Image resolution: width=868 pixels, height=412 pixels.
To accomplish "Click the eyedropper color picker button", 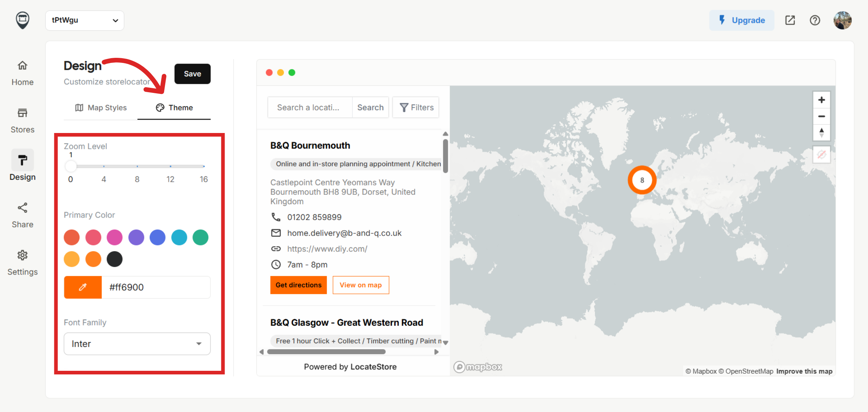I will (x=83, y=287).
